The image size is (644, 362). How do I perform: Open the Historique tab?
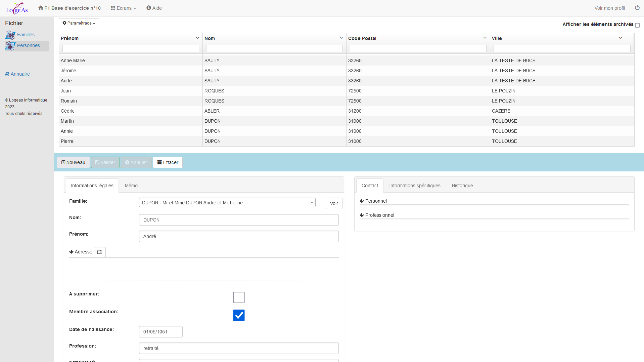click(x=462, y=186)
